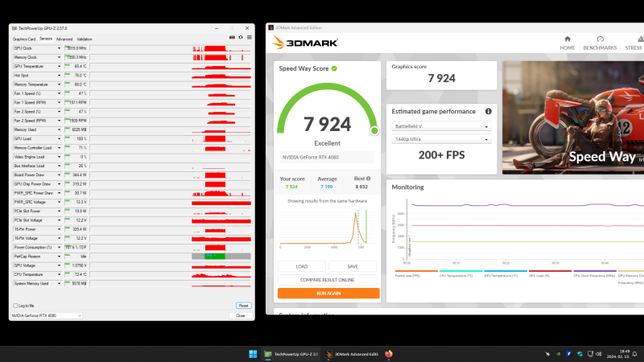The width and height of the screenshot is (644, 362).
Task: Click the info icon beside Estimated game performance
Action: click(489, 111)
